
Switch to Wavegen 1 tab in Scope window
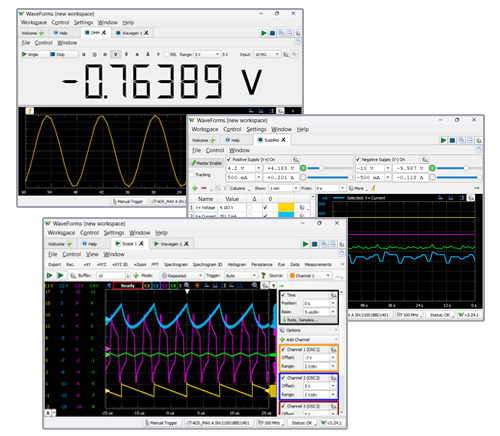click(171, 244)
